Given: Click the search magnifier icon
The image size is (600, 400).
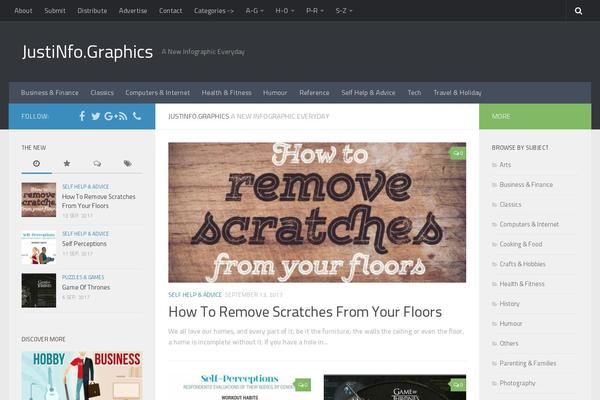Looking at the screenshot, I should click(x=578, y=11).
